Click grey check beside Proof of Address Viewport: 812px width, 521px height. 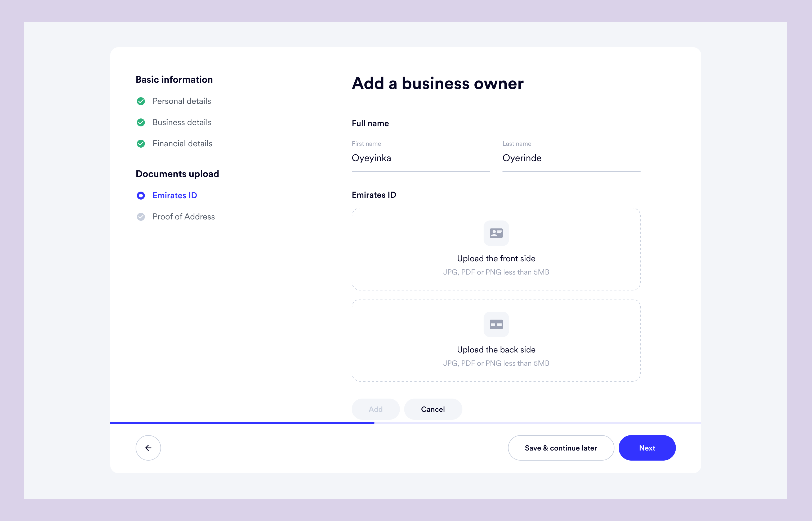[x=141, y=217]
